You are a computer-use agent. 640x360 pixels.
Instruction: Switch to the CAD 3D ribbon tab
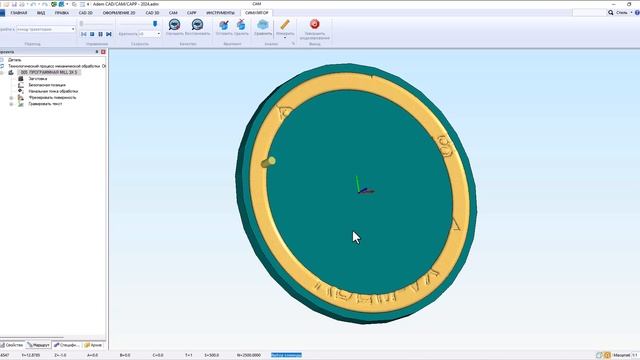[152, 13]
